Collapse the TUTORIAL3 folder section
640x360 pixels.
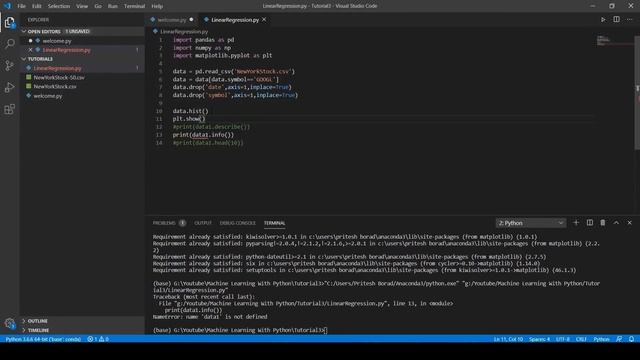(x=40, y=59)
